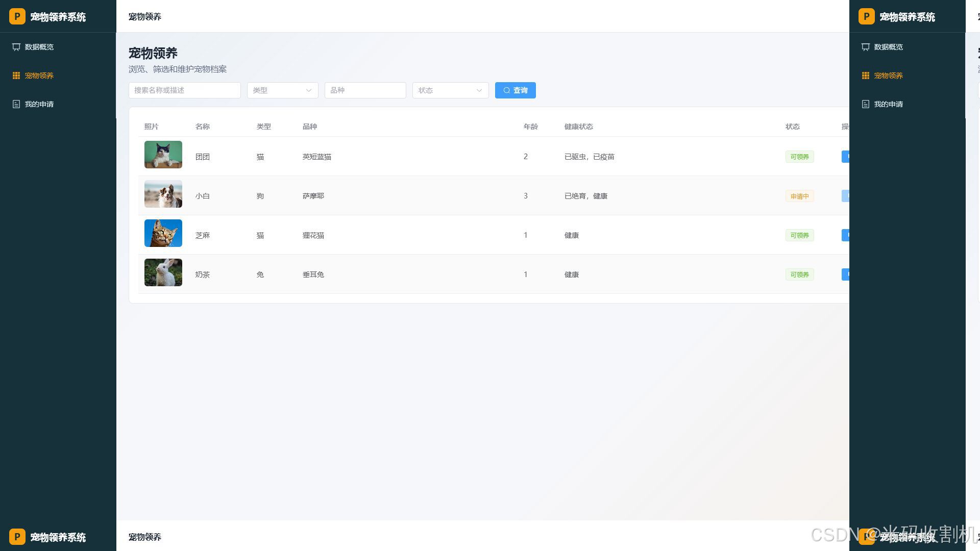
Task: Open 数据概览 menu item in left sidebar
Action: click(x=58, y=47)
